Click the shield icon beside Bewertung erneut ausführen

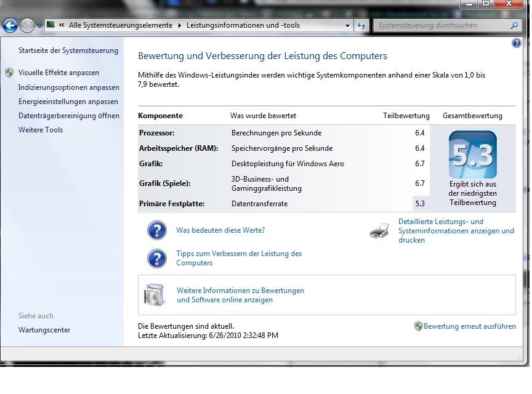click(418, 326)
